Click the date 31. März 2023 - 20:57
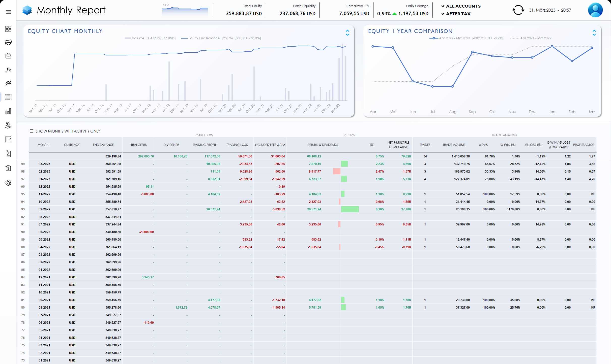The height and width of the screenshot is (364, 611). 550,10
